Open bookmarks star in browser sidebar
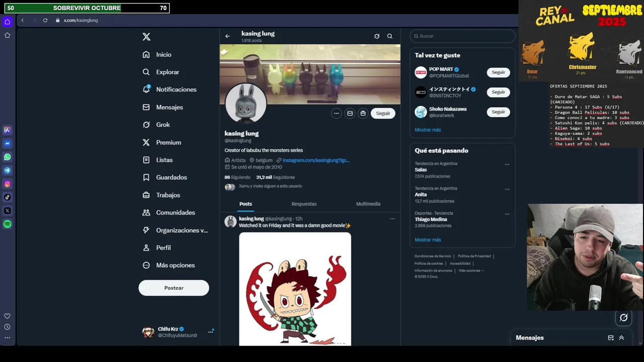Viewport: 644px width, 362px height. [7, 35]
